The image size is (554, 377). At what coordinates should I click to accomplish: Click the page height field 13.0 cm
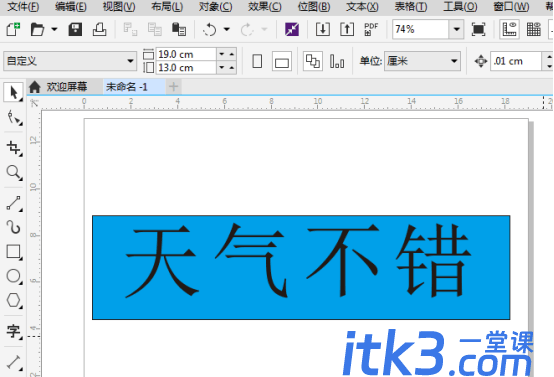[x=186, y=67]
